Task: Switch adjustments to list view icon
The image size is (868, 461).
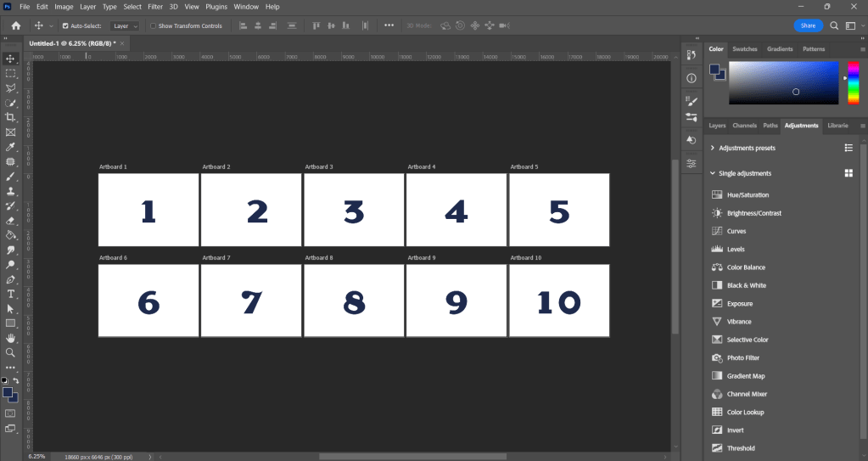Action: coord(848,148)
